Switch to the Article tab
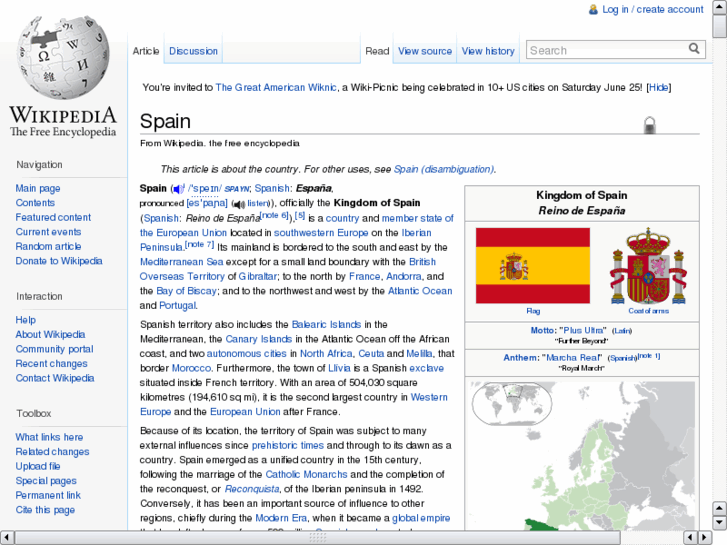This screenshot has height=545, width=727. [146, 51]
